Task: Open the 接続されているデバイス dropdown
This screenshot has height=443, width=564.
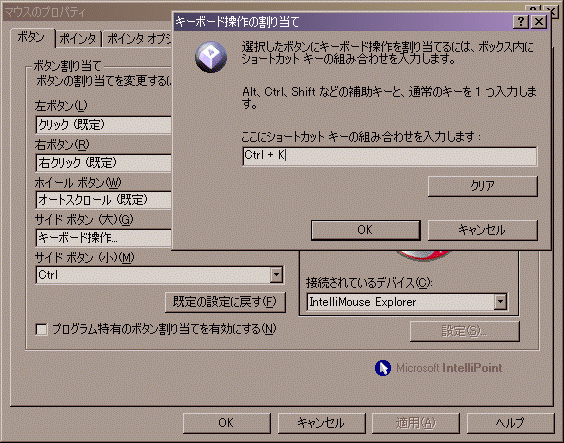Action: tap(500, 302)
